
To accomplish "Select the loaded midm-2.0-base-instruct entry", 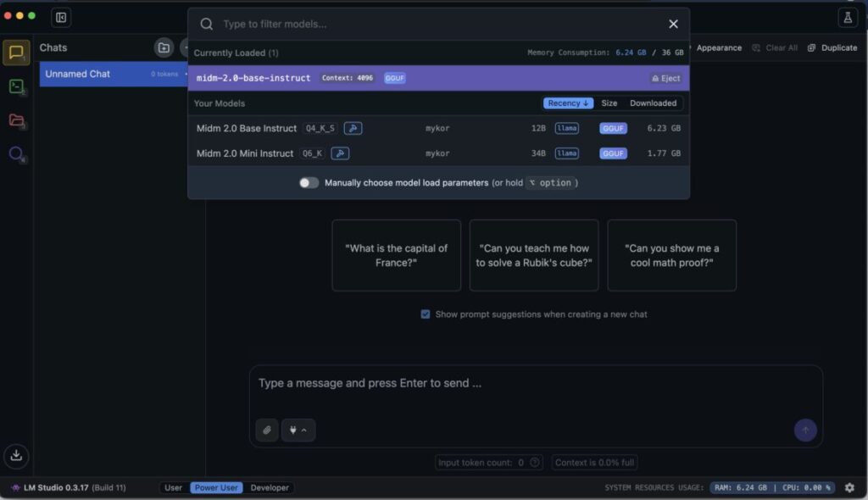I will tap(438, 78).
